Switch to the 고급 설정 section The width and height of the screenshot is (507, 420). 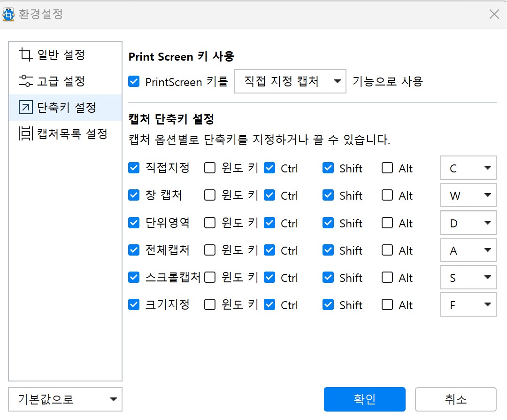coord(65,81)
